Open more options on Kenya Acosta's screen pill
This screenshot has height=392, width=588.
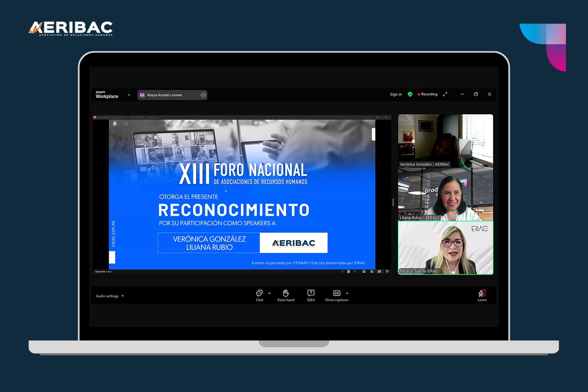(202, 95)
